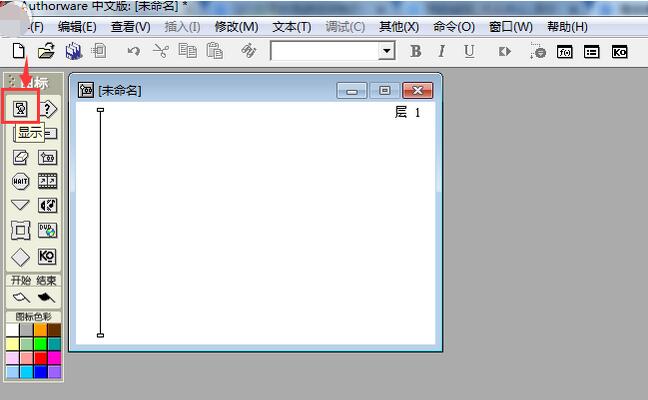Choose the purple icon color swatch

(x=54, y=372)
